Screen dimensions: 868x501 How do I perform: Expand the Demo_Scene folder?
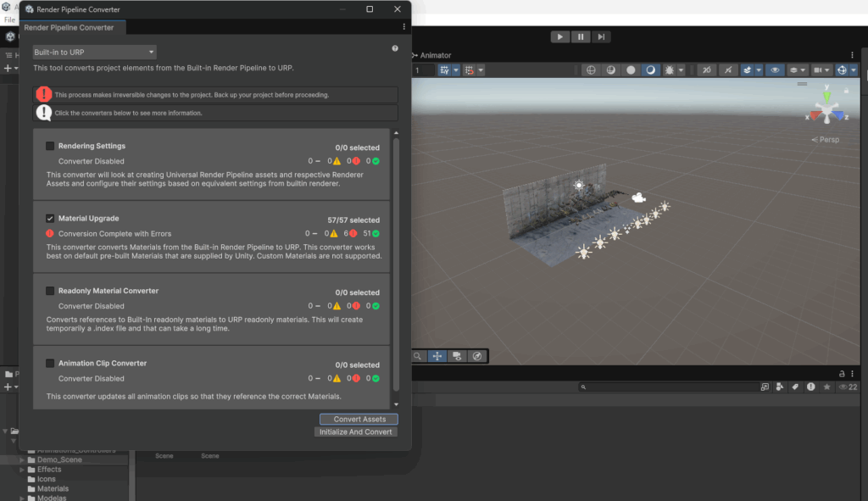(22, 460)
